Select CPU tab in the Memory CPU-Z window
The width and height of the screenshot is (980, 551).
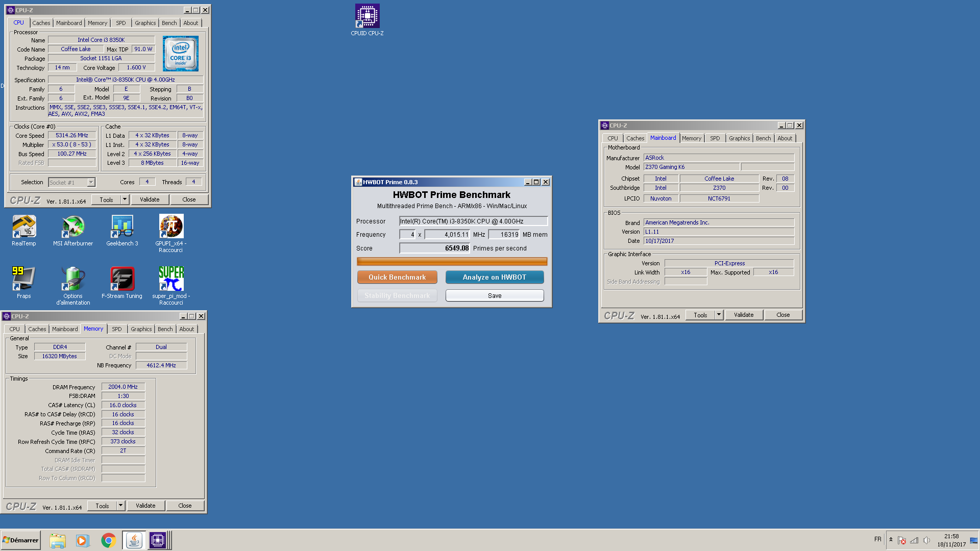14,329
